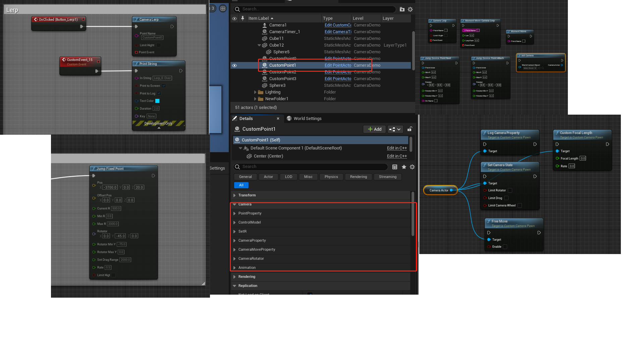644x362 pixels.
Task: Change the Text Color swatch on Print String
Action: (157, 101)
